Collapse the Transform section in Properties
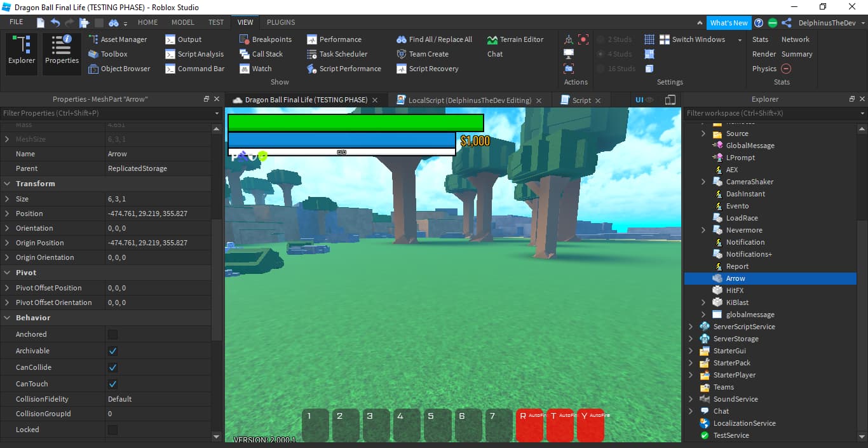Image resolution: width=868 pixels, height=448 pixels. (8, 183)
